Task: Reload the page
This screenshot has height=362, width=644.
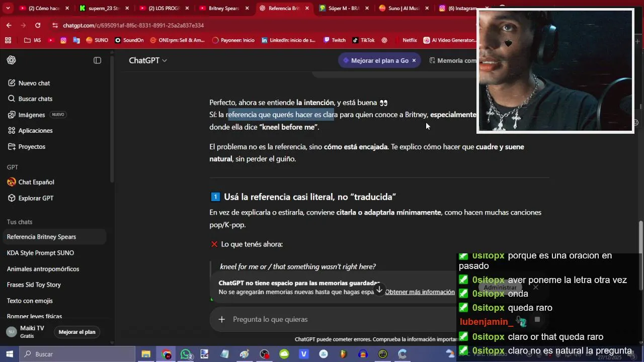Action: tap(38, 25)
